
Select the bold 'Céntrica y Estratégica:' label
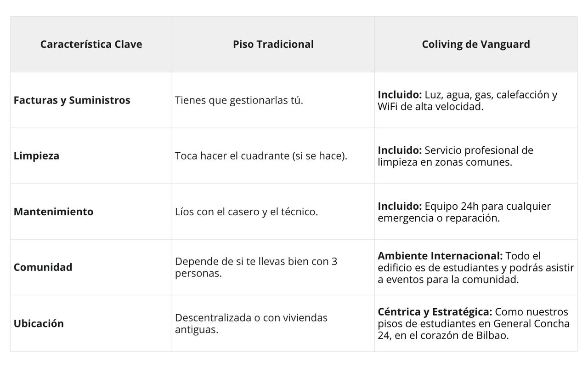tap(435, 312)
